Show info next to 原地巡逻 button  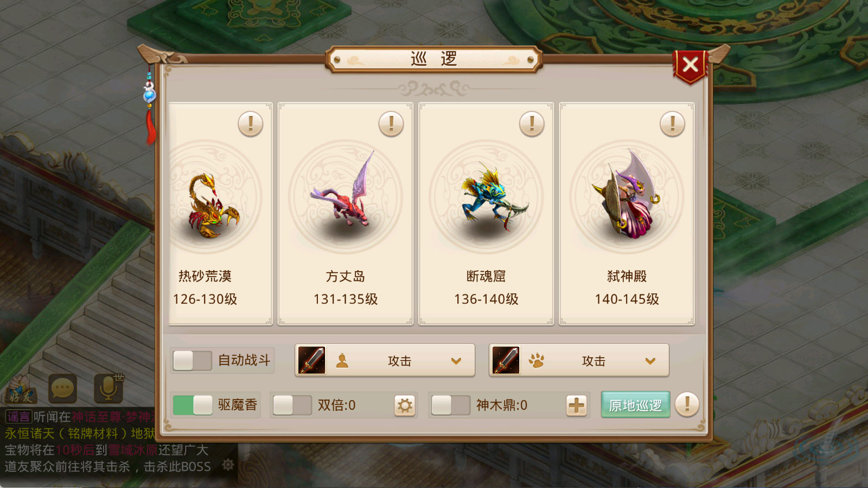point(687,404)
